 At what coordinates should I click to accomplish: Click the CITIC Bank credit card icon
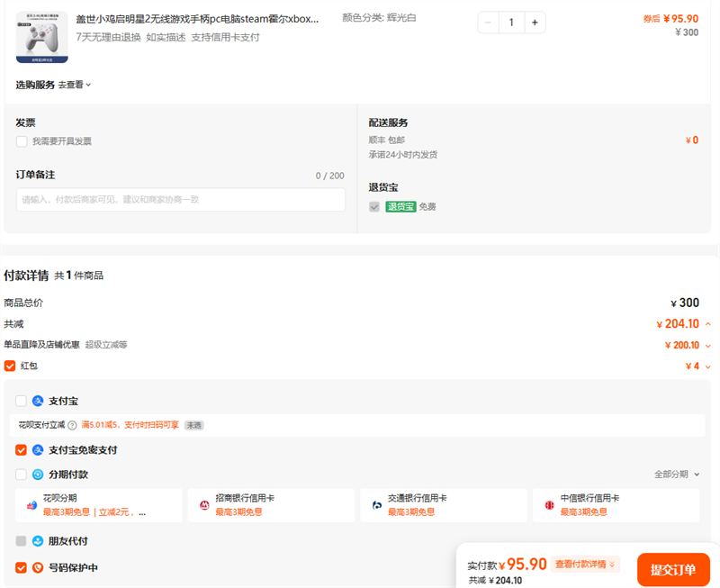click(x=549, y=505)
